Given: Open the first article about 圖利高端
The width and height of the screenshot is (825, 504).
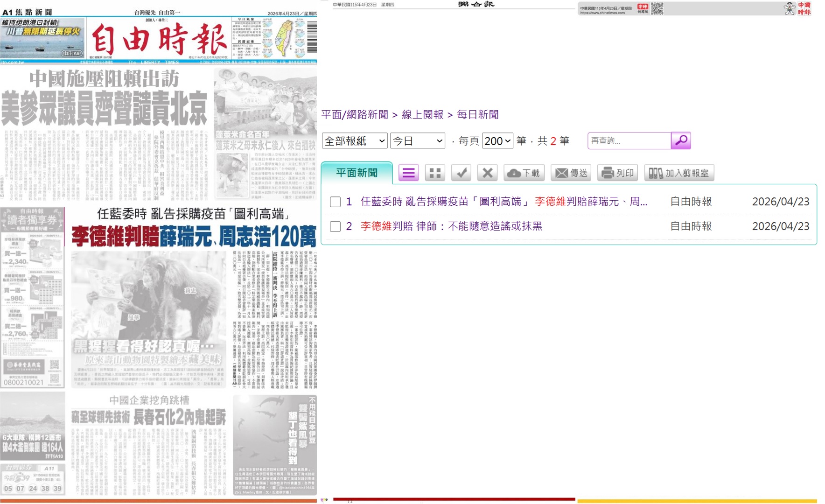Looking at the screenshot, I should click(504, 202).
